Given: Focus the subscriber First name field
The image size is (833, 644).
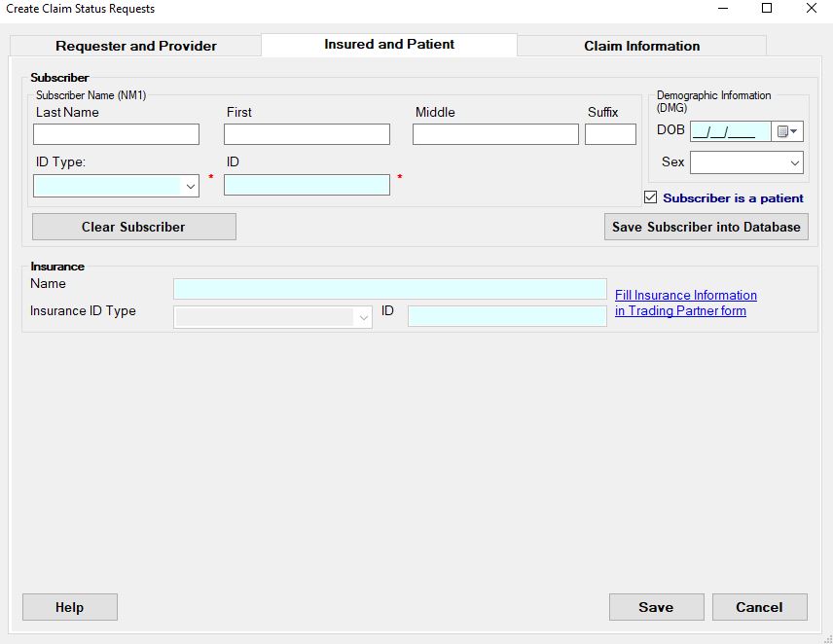Looking at the screenshot, I should tap(307, 134).
